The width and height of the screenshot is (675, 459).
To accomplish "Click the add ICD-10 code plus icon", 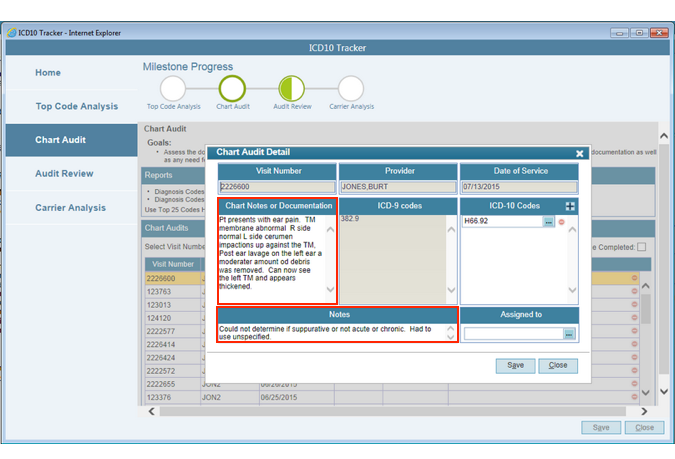I will [570, 205].
